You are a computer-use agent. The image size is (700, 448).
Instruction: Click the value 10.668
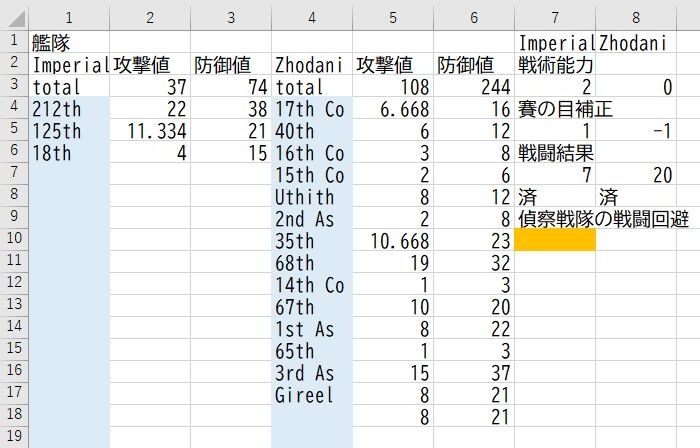tap(393, 240)
